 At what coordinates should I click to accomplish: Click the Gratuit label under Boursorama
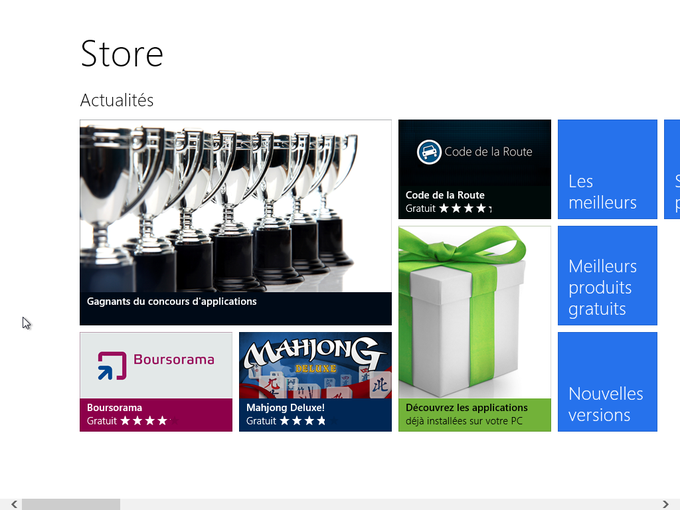point(101,421)
